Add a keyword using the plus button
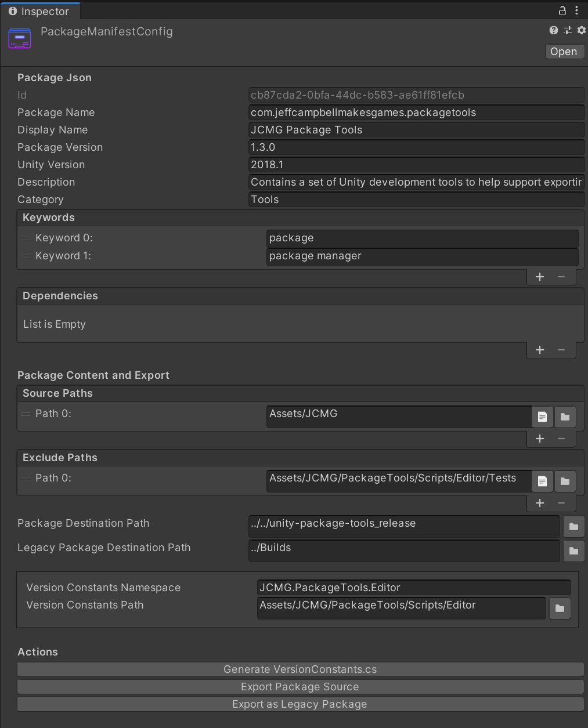 [539, 277]
